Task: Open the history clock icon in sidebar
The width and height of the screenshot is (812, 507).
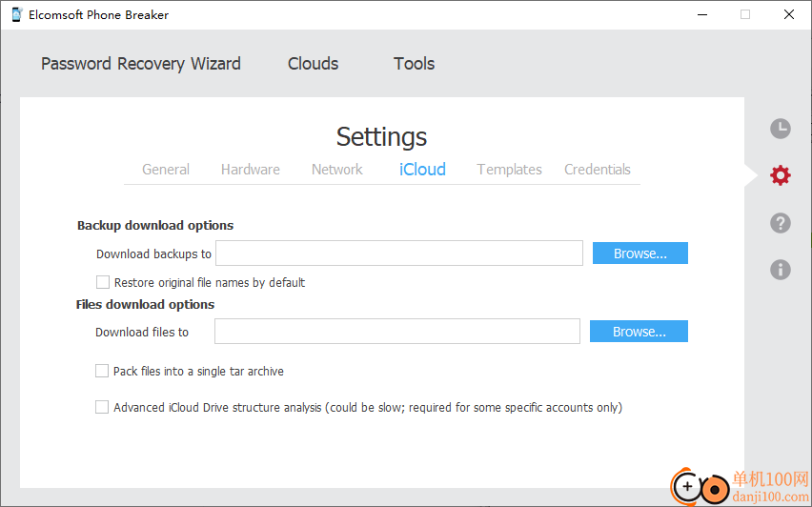Action: pos(780,129)
